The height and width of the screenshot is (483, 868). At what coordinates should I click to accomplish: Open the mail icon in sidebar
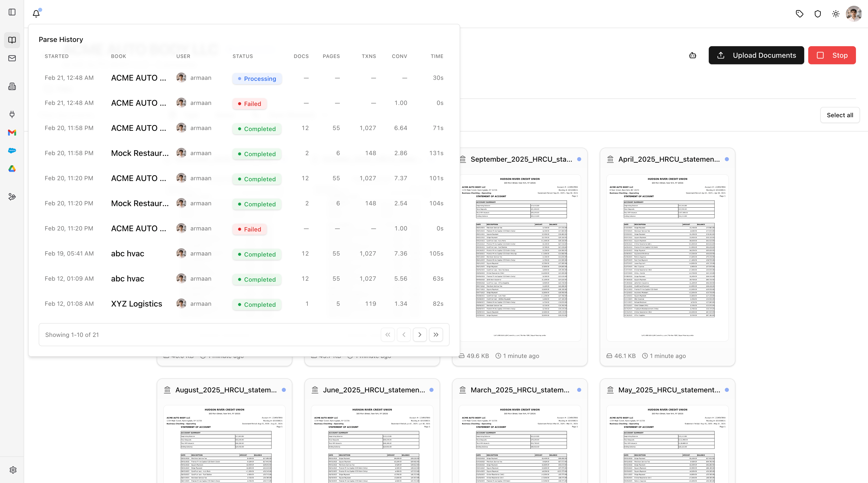(12, 58)
